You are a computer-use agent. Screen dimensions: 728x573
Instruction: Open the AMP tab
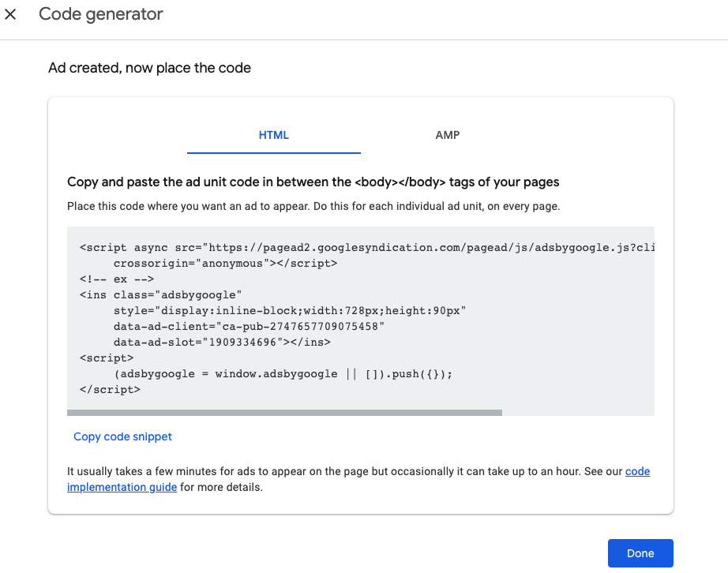[x=448, y=135]
